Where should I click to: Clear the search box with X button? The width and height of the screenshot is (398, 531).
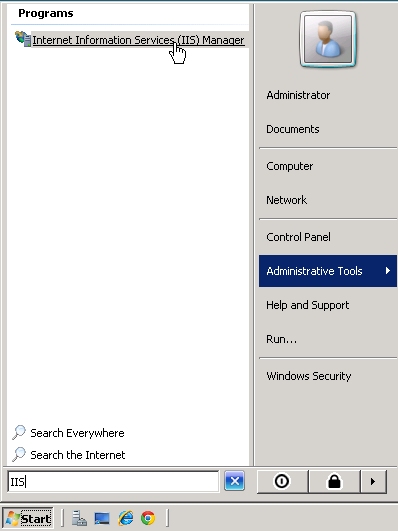click(234, 481)
